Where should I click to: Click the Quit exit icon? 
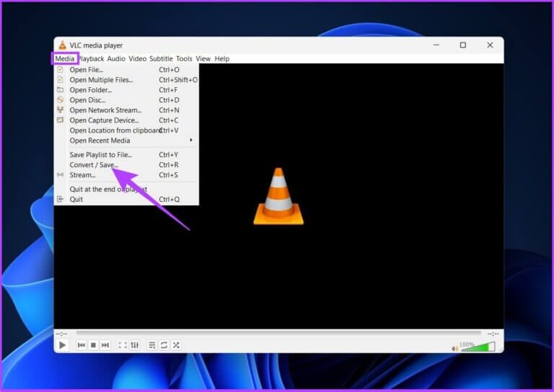point(61,200)
